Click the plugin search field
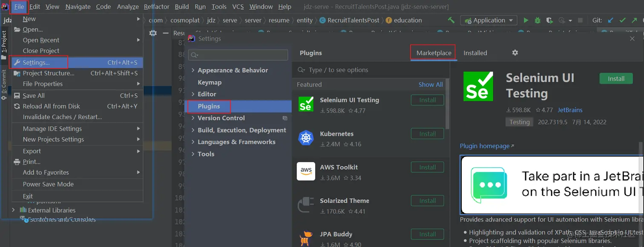The width and height of the screenshot is (644, 247). click(371, 70)
